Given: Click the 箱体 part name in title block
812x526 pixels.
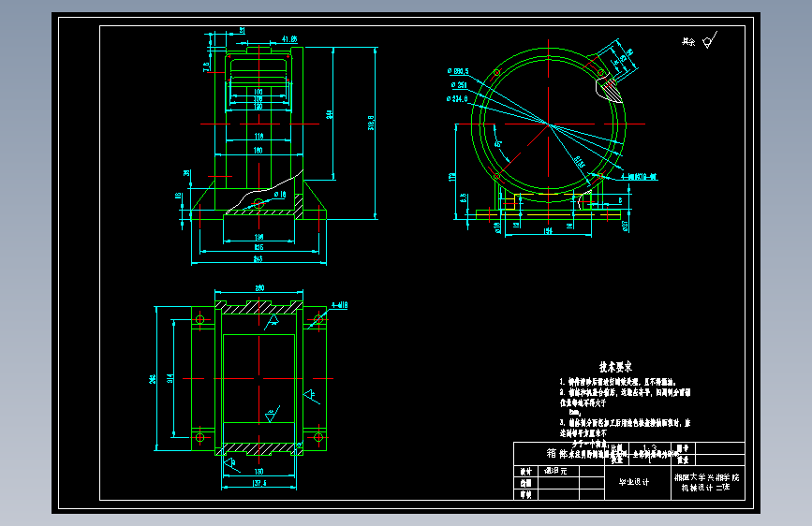Looking at the screenshot, I should (556, 454).
